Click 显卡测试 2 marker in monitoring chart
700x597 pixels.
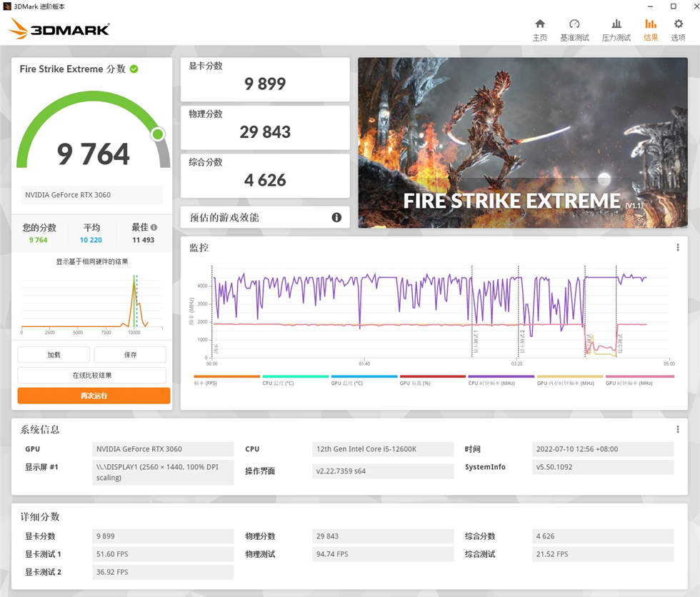522,342
